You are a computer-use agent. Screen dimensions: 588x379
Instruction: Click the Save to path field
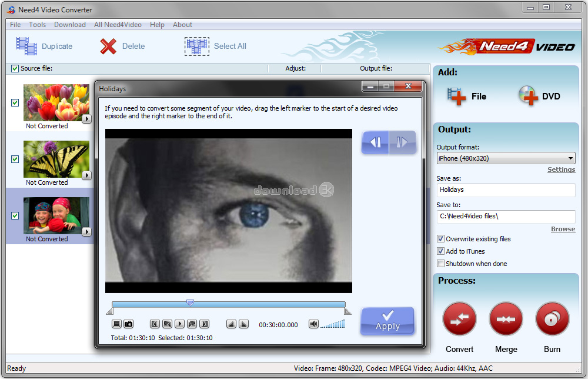(506, 217)
